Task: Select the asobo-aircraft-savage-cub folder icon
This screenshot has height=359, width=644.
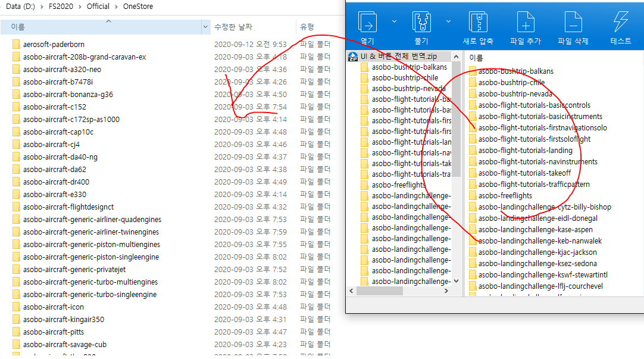Action: pyautogui.click(x=16, y=344)
